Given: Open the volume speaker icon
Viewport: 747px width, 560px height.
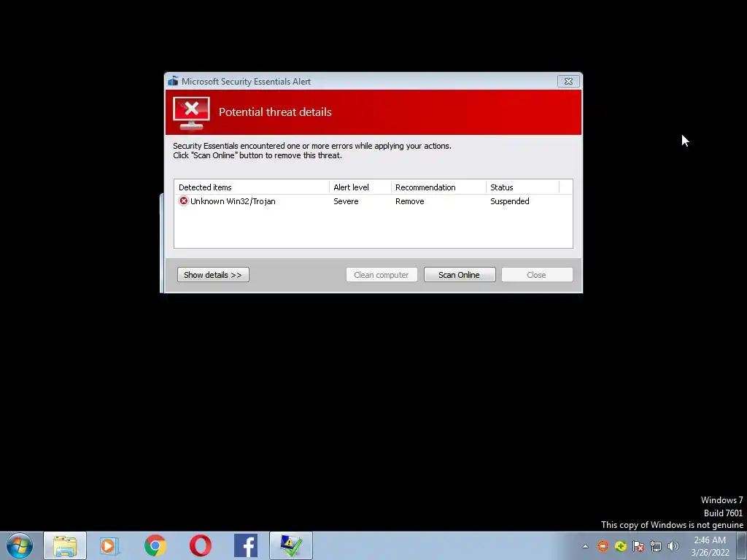Looking at the screenshot, I should (673, 546).
